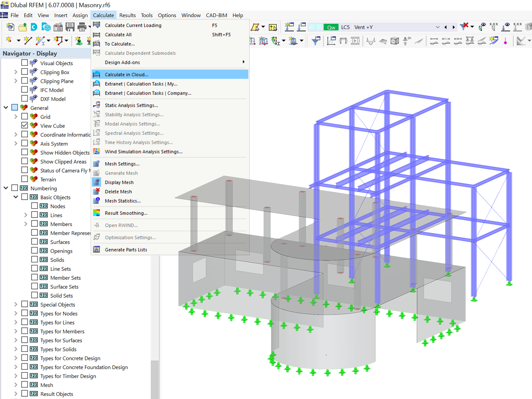Click Result Smoothing menu entry
This screenshot has height=399, width=532.
point(170,213)
